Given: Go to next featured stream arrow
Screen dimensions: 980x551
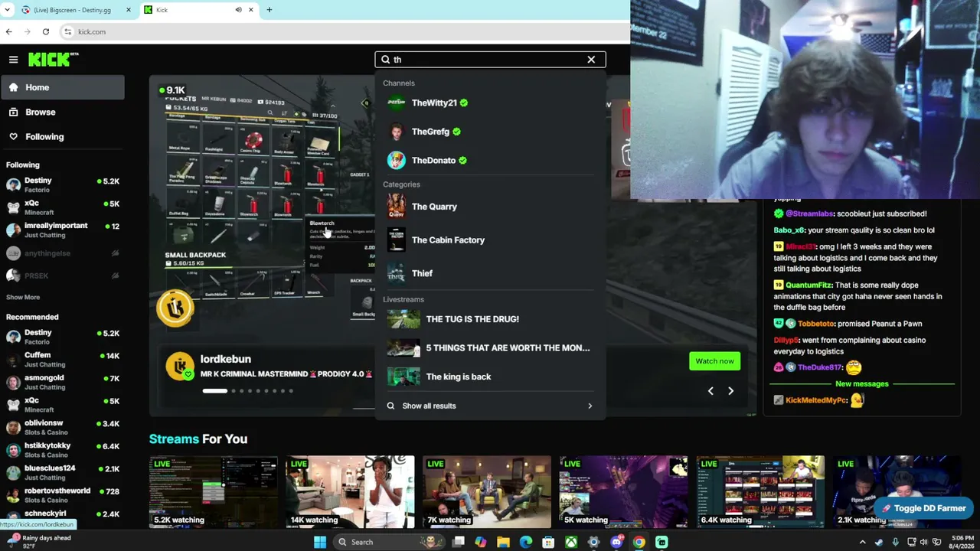Looking at the screenshot, I should pos(730,391).
